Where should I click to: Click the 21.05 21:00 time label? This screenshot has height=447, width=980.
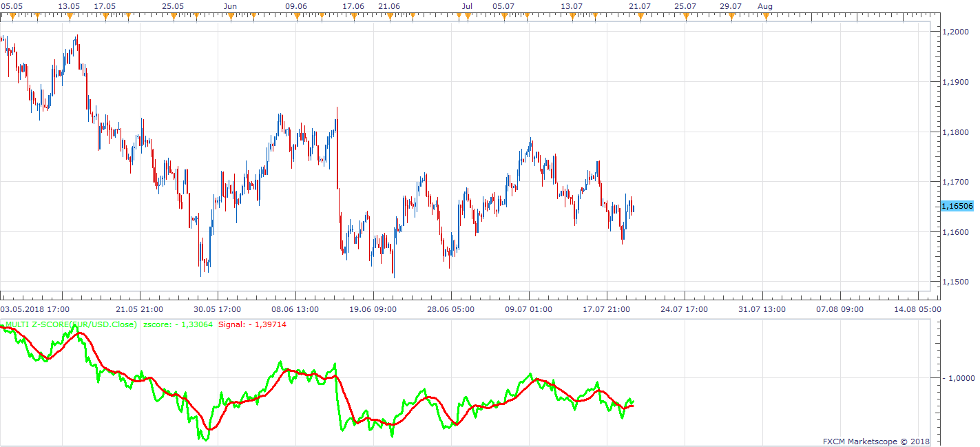click(x=140, y=309)
